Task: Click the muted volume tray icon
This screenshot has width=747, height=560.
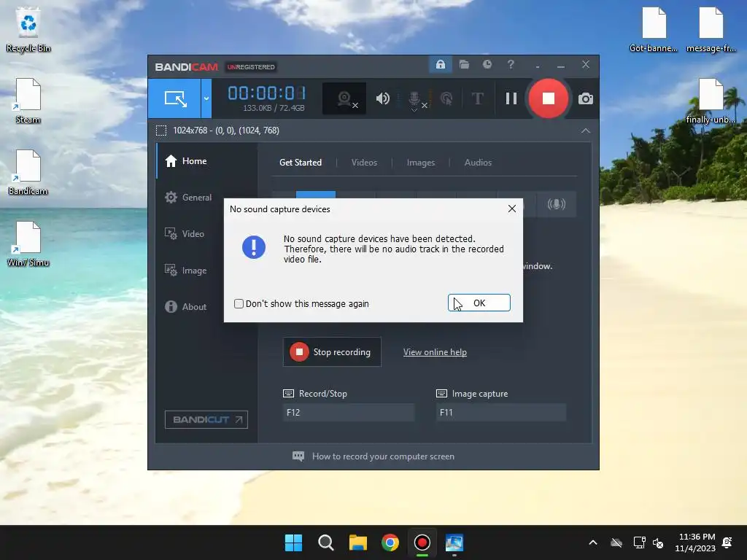Action: [x=658, y=542]
